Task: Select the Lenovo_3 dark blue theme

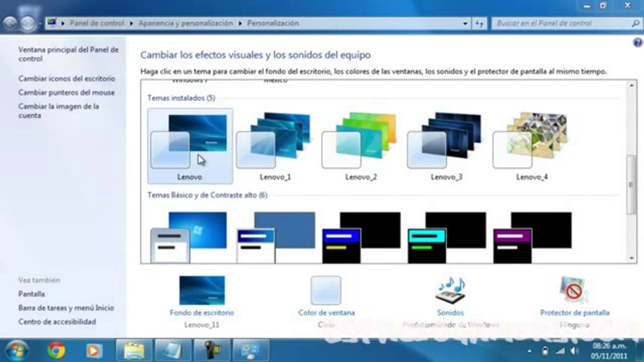Action: coord(446,146)
